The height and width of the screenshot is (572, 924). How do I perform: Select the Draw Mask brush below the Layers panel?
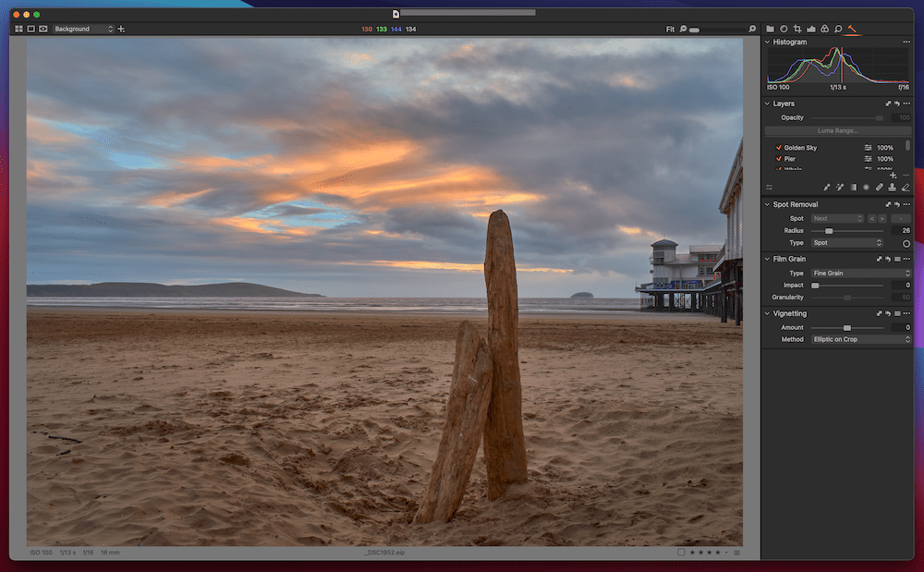pos(826,187)
